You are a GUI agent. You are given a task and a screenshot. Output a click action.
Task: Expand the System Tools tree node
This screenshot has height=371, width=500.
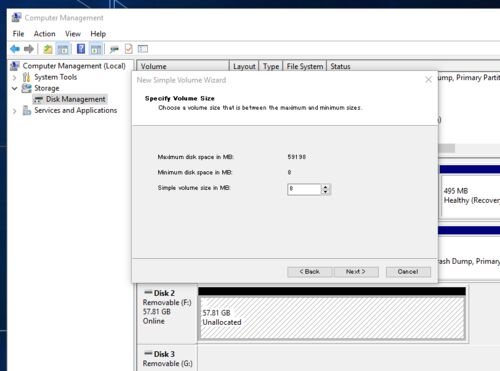point(14,77)
